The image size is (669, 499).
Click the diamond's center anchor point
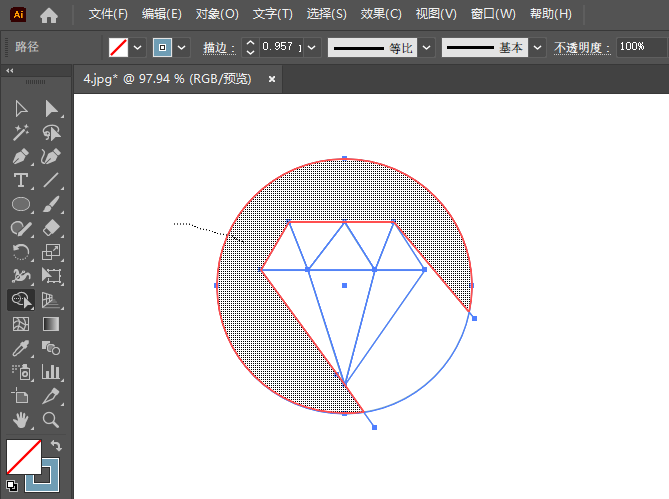tap(344, 285)
